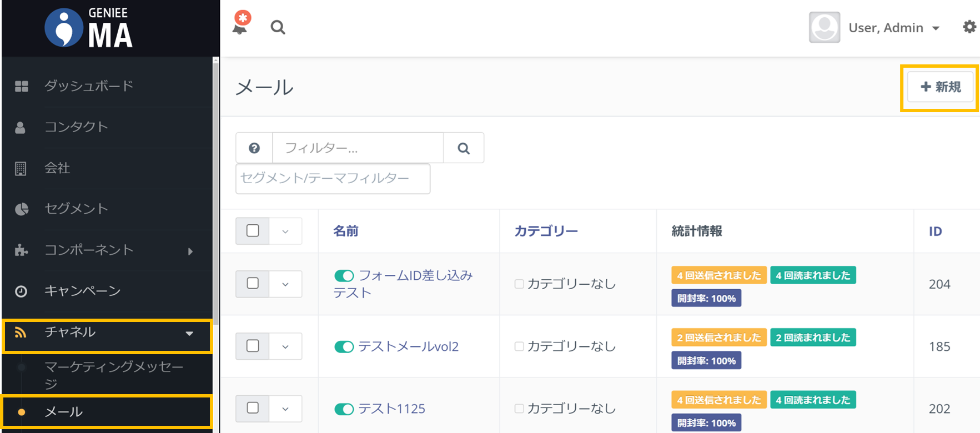This screenshot has width=980, height=433.
Task: Check the select-all checkbox in table header
Action: point(253,231)
